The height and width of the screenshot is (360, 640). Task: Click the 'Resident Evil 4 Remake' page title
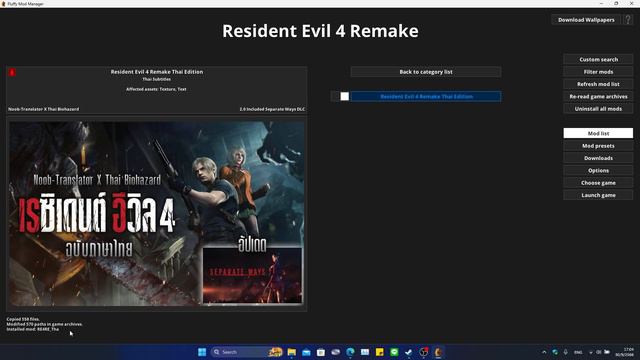(x=320, y=31)
